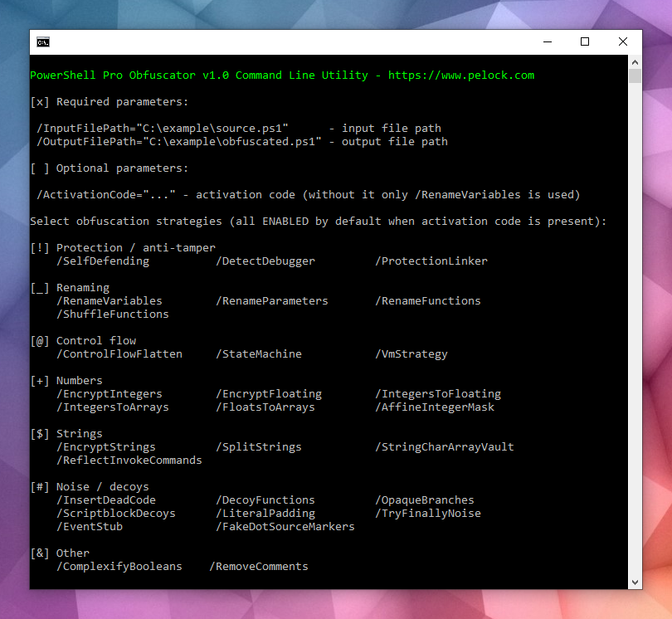This screenshot has height=619, width=672.
Task: Click the /ActivationCode="..." text
Action: [x=106, y=195]
